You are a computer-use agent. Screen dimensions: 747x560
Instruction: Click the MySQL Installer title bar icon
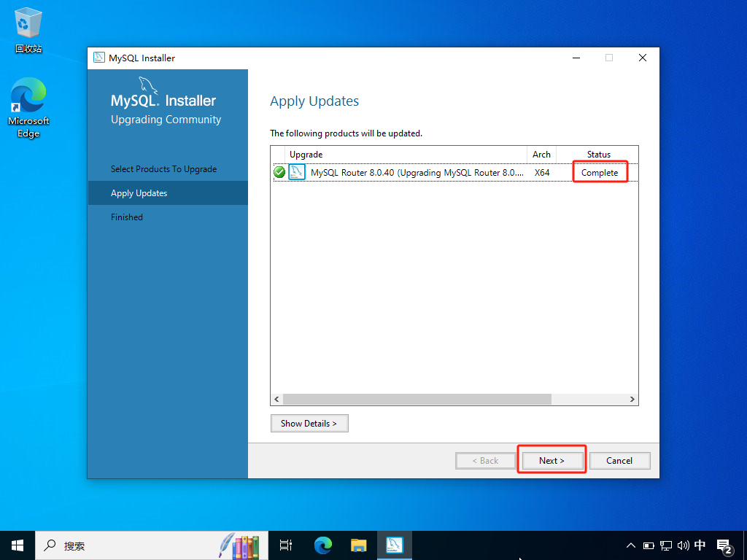[99, 58]
